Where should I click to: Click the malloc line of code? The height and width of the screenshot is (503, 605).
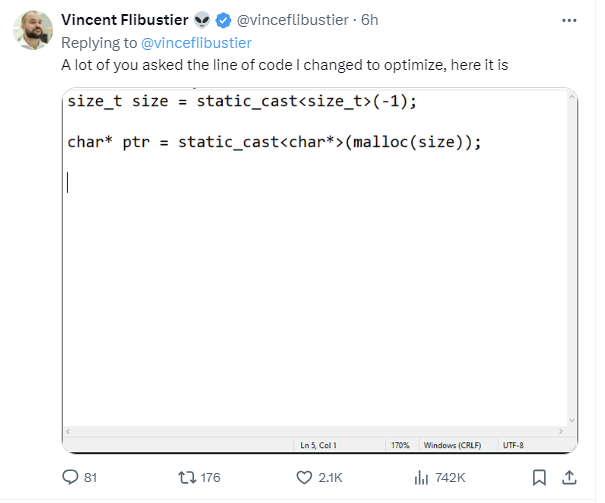274,142
